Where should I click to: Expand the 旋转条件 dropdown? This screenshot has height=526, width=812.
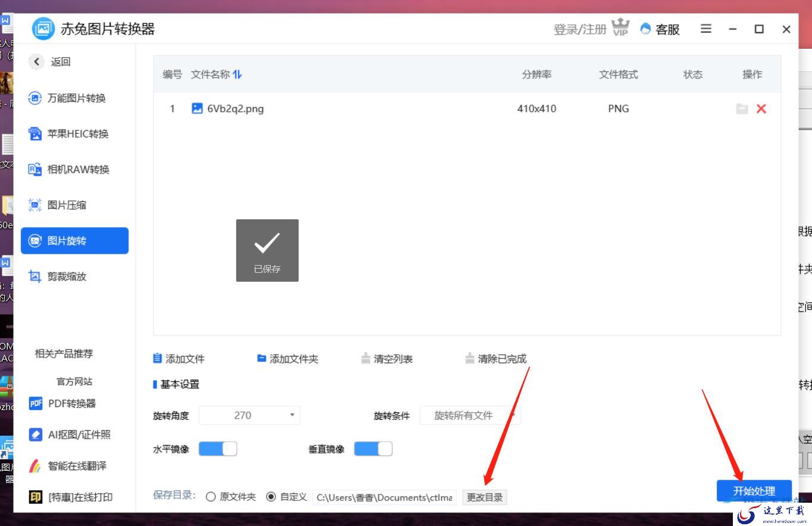click(x=470, y=415)
